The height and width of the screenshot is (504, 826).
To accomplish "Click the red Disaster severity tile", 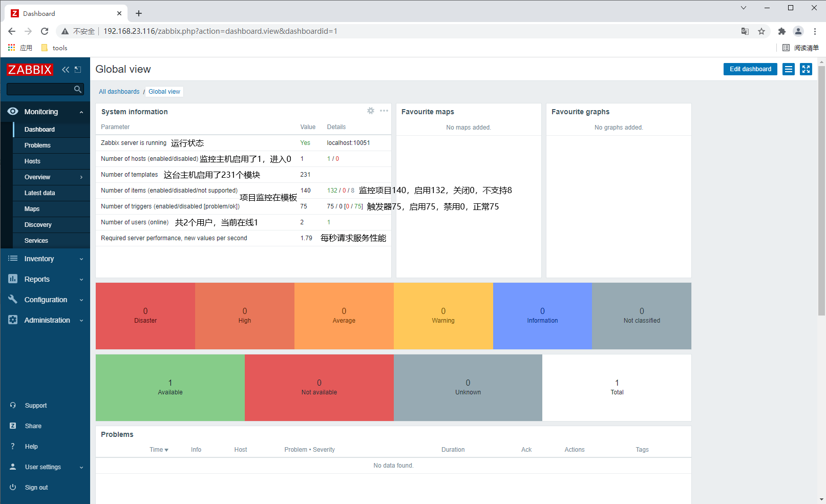I will (145, 316).
